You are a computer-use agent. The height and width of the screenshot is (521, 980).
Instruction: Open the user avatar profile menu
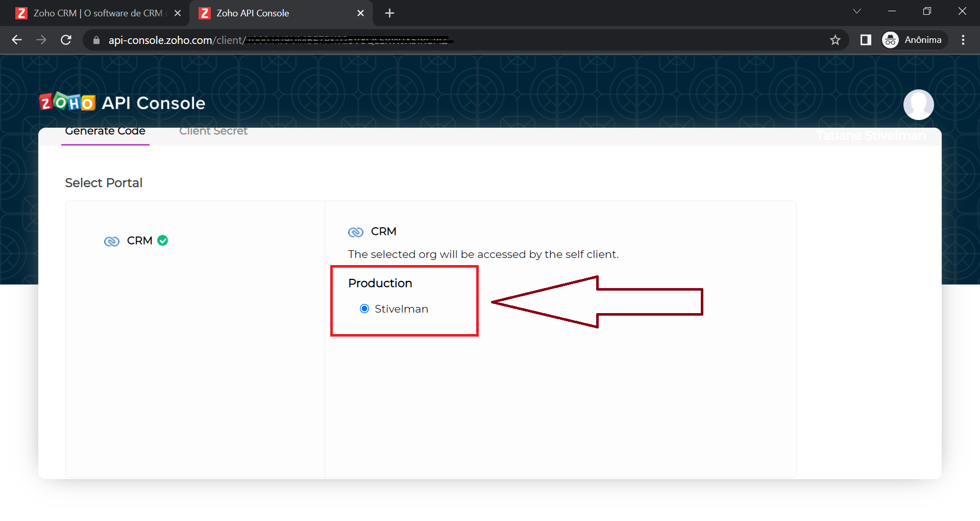point(918,105)
